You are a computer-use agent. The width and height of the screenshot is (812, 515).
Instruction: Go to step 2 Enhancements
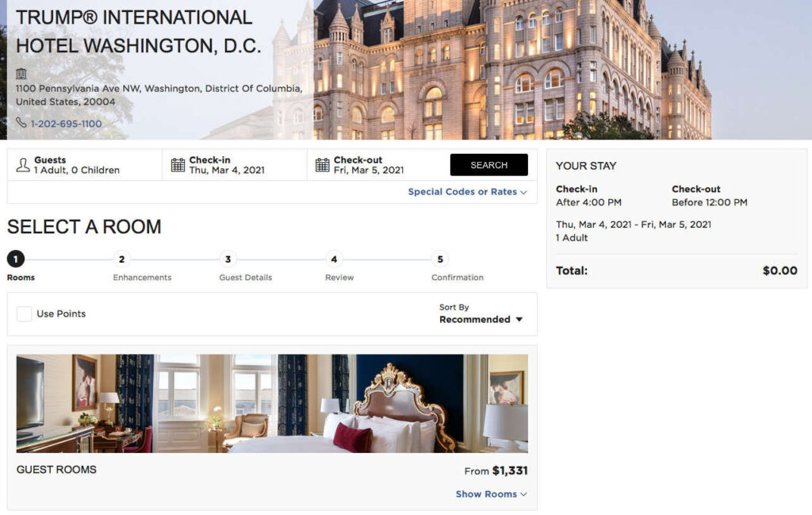pos(121,259)
